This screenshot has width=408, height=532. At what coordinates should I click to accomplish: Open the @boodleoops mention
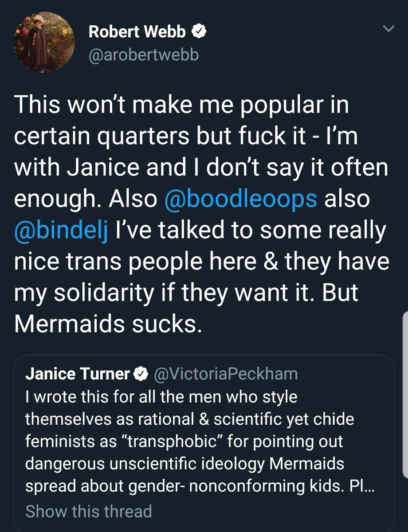coord(241,199)
